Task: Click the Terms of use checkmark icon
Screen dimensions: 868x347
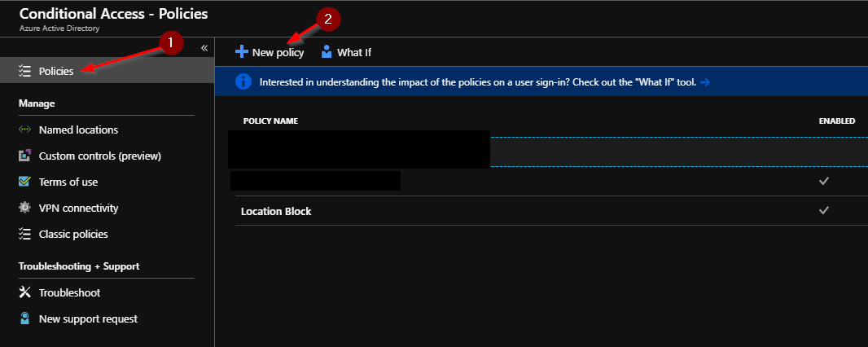Action: [24, 182]
